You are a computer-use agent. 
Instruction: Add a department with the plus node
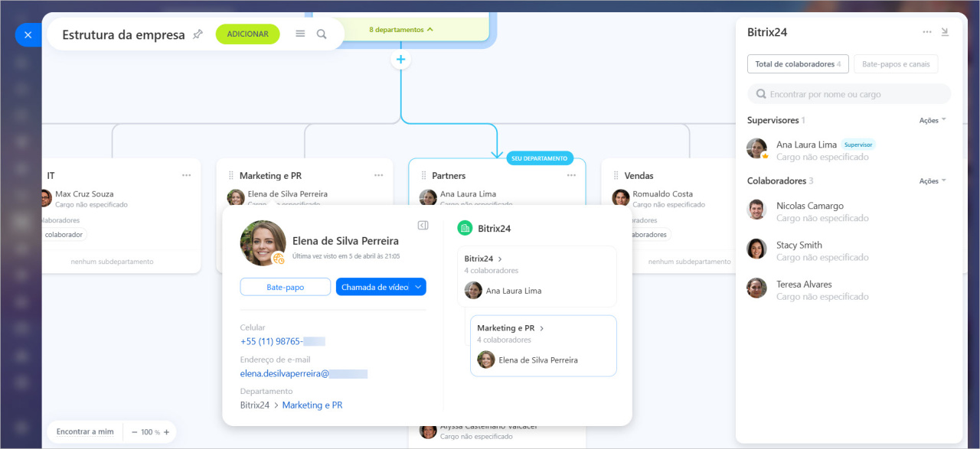(x=400, y=60)
